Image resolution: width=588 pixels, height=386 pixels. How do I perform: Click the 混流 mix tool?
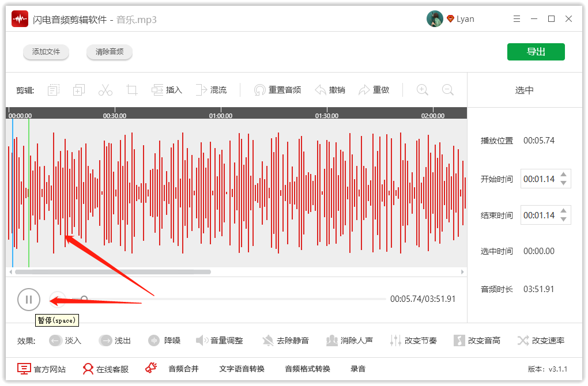tap(211, 90)
